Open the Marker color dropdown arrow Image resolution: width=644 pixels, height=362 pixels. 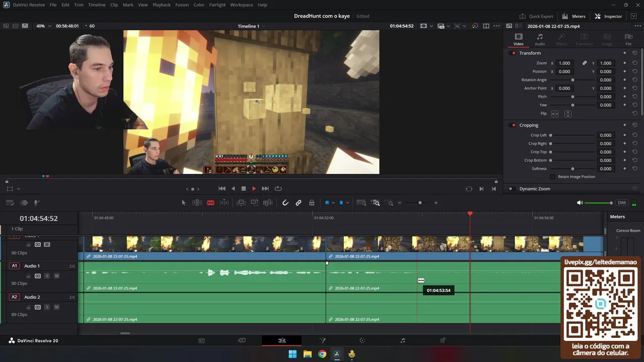347,203
